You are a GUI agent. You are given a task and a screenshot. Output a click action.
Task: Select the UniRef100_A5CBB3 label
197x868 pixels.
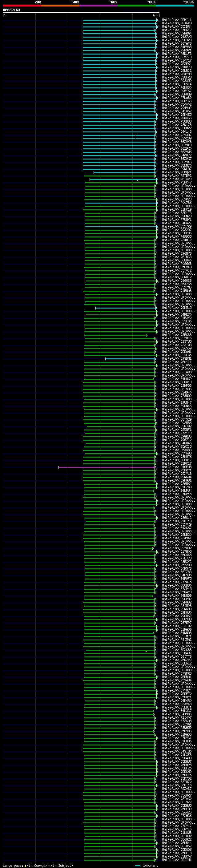(176, 122)
